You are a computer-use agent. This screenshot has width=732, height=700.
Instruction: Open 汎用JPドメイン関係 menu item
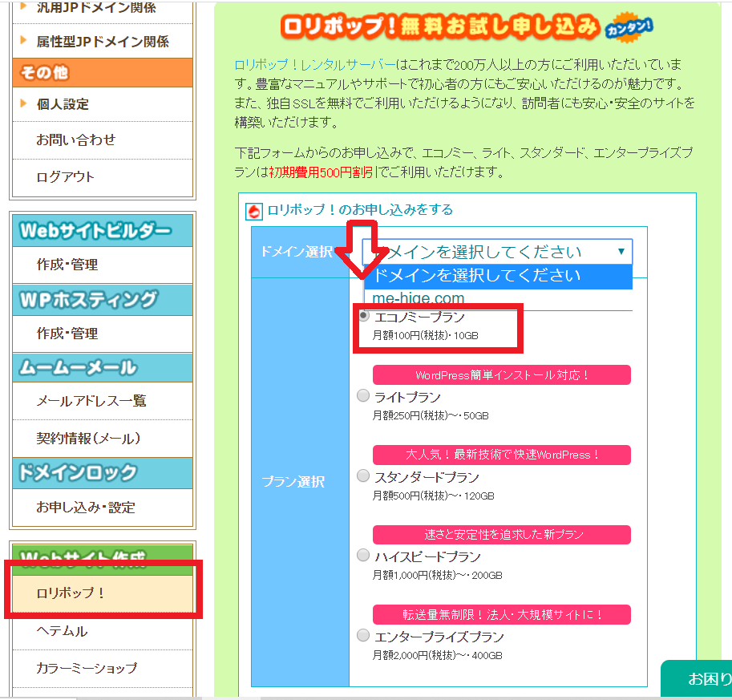[96, 7]
